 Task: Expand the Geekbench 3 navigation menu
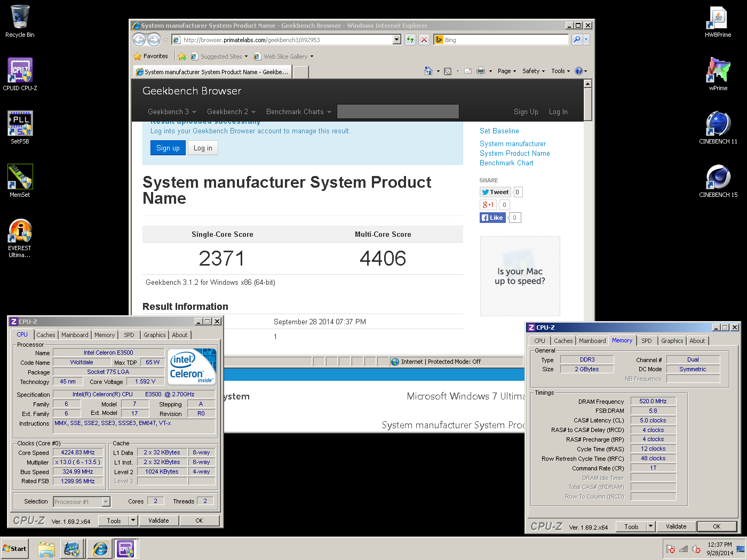(172, 111)
